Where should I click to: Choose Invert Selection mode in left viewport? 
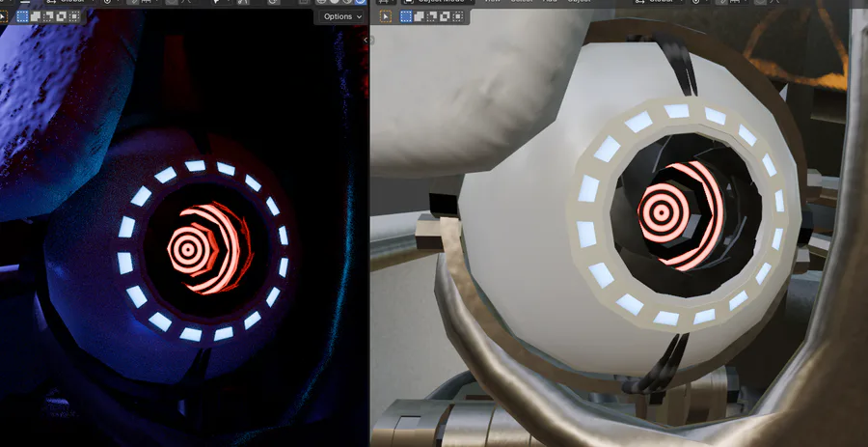coord(62,16)
